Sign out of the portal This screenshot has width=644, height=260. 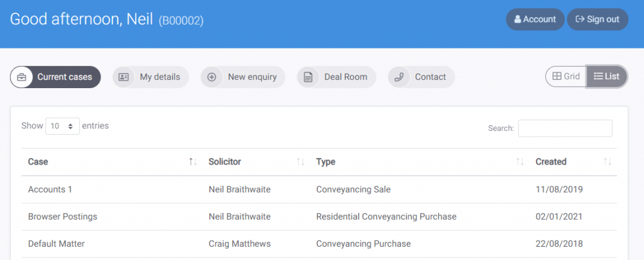point(597,20)
